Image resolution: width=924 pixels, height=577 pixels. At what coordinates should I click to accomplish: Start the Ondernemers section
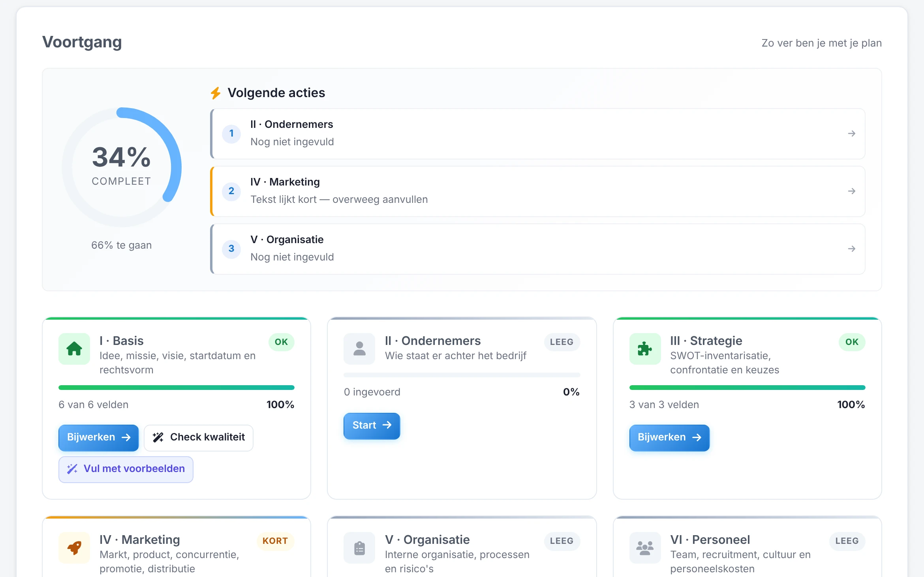pos(372,426)
